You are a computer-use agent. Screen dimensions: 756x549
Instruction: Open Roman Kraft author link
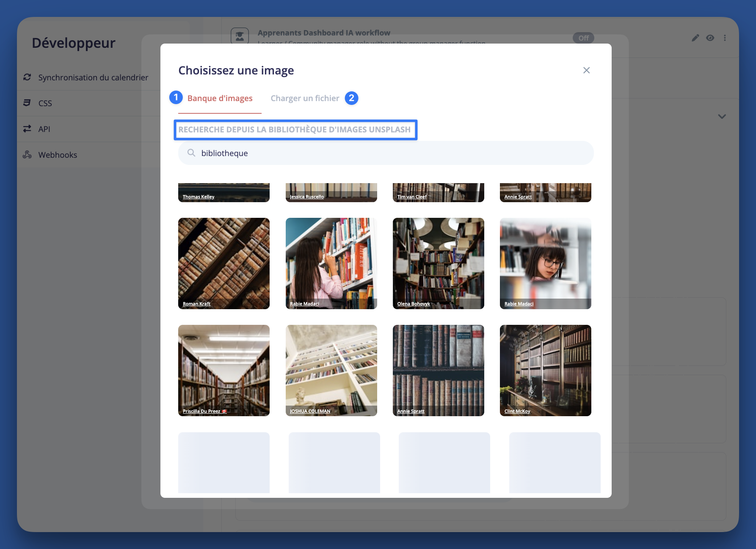tap(196, 304)
